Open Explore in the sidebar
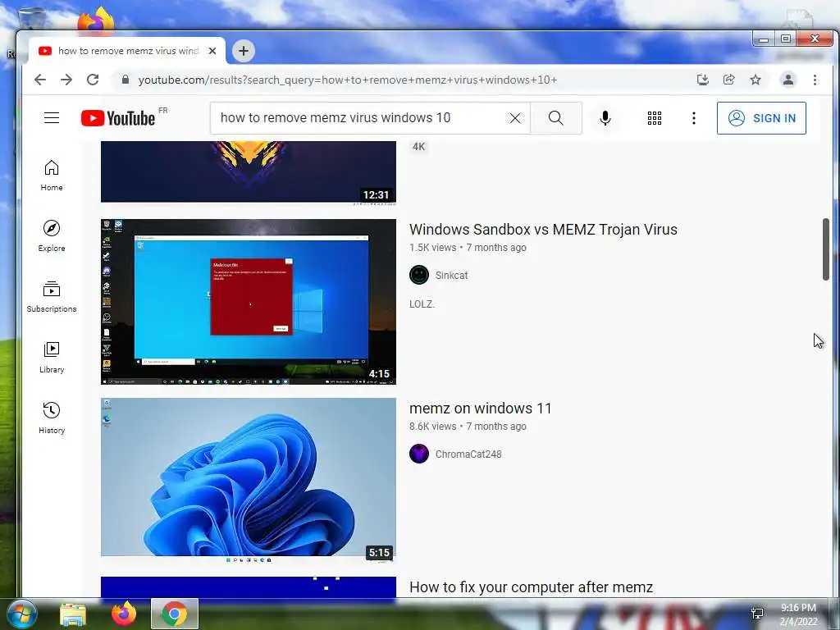Viewport: 840px width, 630px height. [x=52, y=236]
